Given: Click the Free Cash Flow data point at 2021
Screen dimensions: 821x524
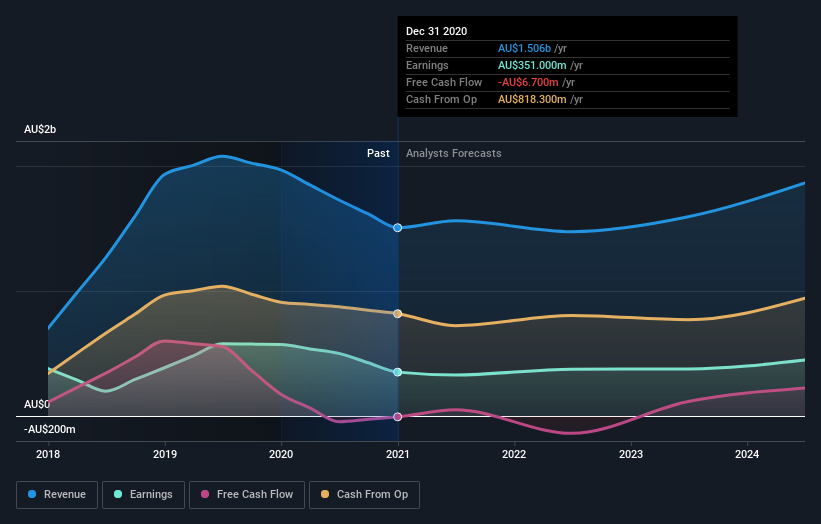Looking at the screenshot, I should [397, 417].
